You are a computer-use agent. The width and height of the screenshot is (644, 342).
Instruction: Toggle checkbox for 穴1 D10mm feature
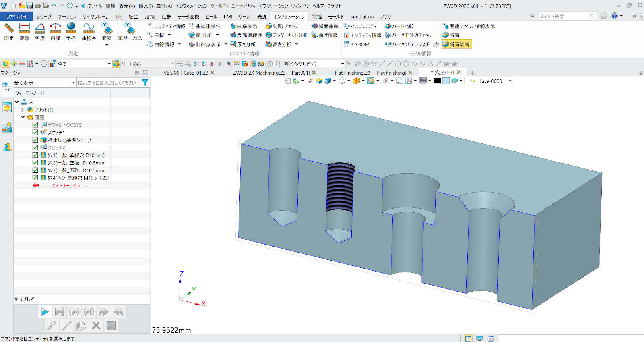[35, 155]
